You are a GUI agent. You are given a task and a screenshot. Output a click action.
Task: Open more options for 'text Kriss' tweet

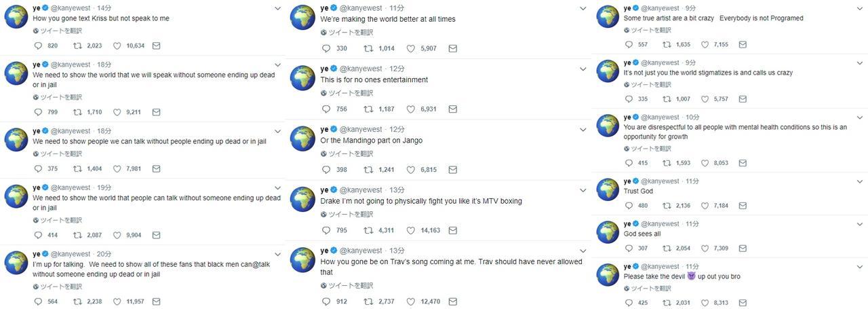(x=277, y=8)
